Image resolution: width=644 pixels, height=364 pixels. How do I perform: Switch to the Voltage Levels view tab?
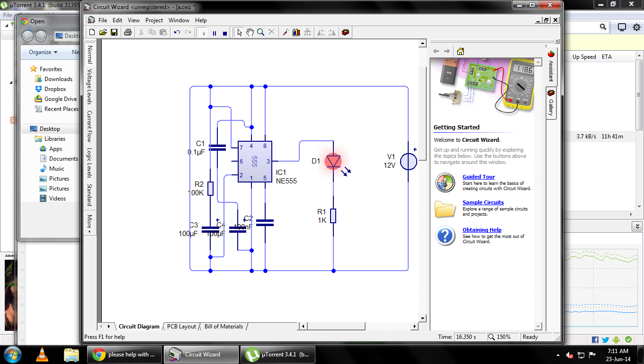click(x=89, y=86)
